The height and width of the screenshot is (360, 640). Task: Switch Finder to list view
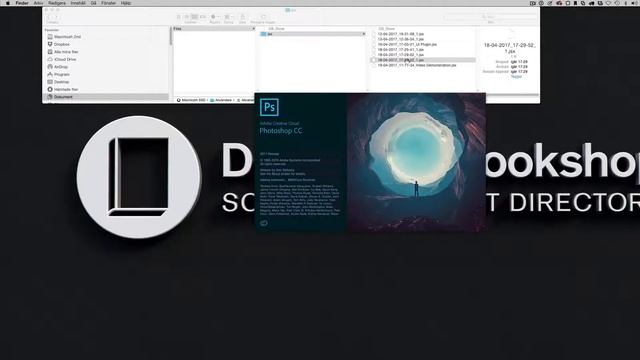[x=187, y=17]
